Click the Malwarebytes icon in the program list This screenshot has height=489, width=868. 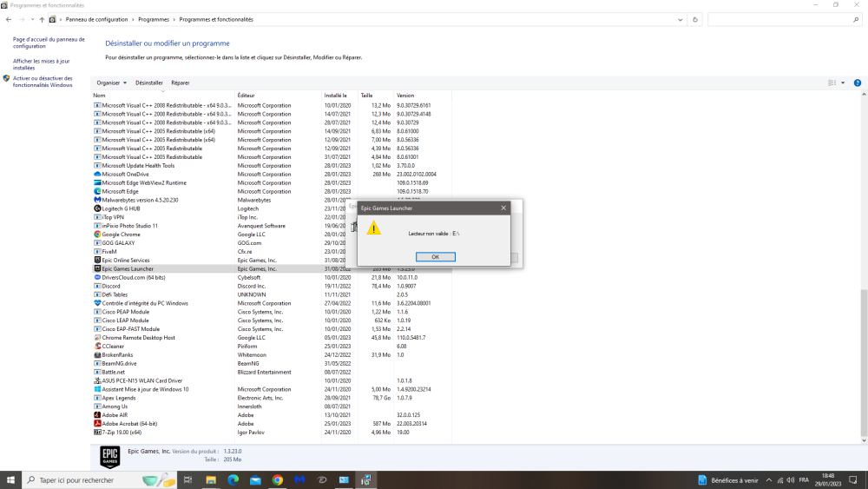[97, 200]
